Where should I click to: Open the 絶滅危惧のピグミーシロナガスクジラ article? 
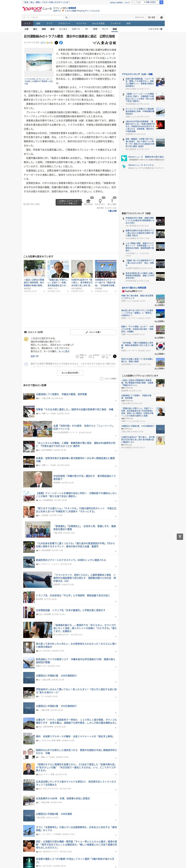tap(71, 560)
